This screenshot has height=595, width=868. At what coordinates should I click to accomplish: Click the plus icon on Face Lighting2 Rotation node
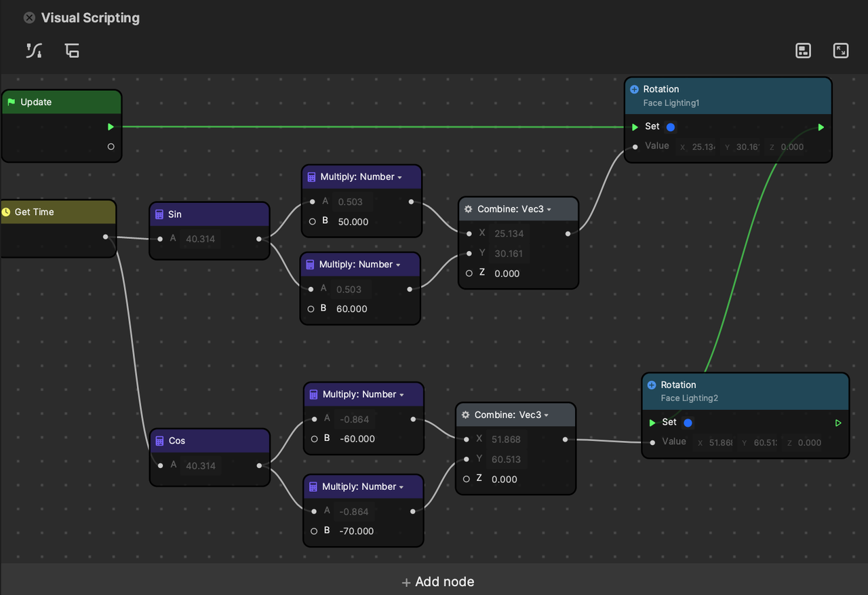pyautogui.click(x=652, y=385)
